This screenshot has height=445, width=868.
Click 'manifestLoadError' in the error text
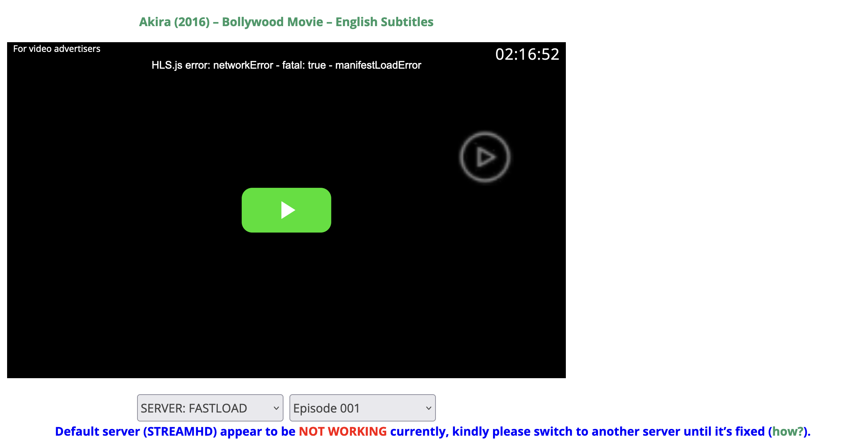click(x=378, y=65)
